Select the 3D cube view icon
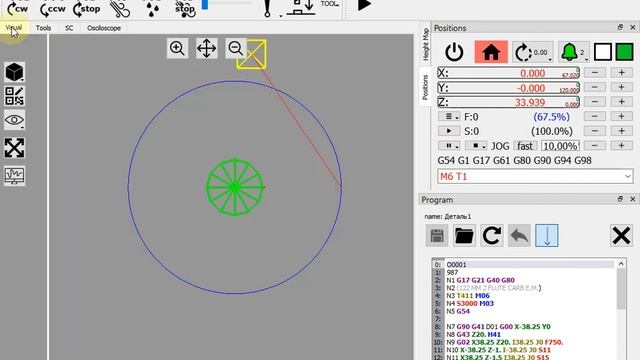This screenshot has width=640, height=360. pyautogui.click(x=14, y=72)
